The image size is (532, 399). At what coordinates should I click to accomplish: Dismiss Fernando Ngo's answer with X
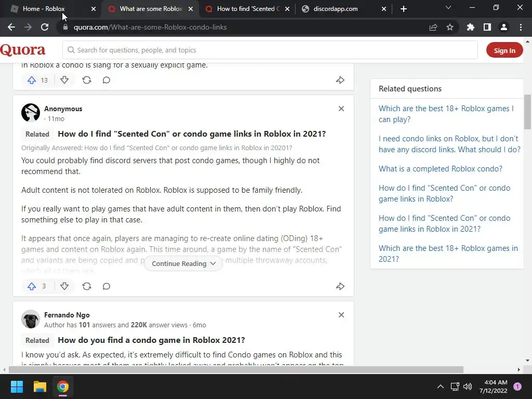point(341,315)
